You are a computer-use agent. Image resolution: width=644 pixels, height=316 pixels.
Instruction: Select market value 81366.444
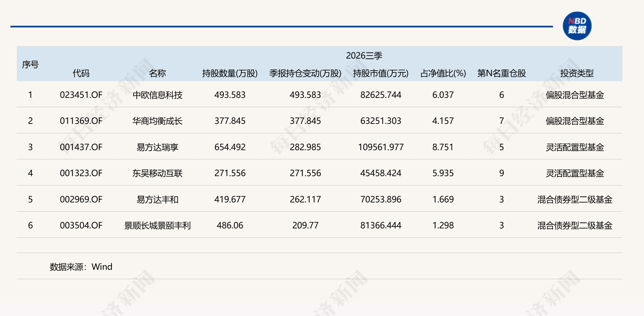pos(381,225)
